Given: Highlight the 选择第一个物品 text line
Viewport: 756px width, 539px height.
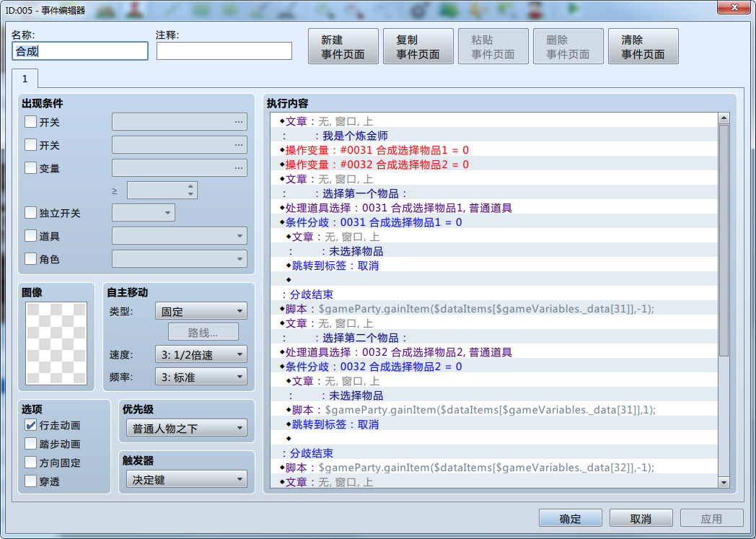Looking at the screenshot, I should click(494, 193).
